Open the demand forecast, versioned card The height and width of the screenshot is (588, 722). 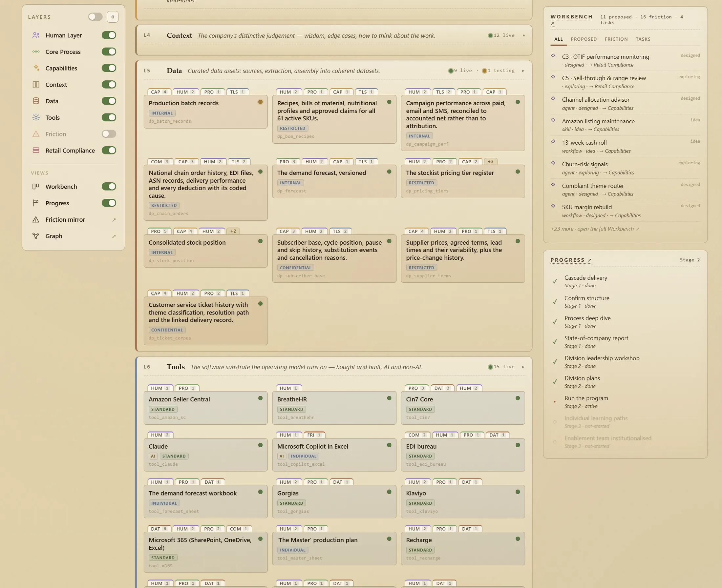tap(334, 181)
